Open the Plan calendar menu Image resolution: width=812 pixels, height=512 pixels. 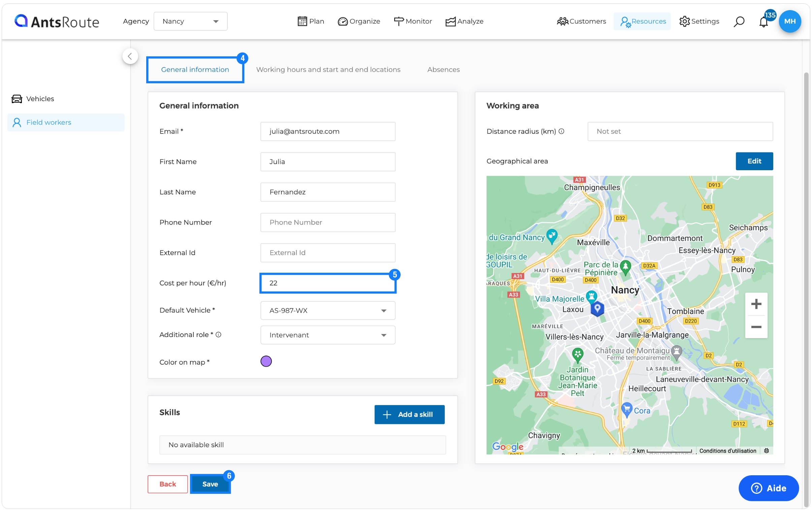tap(311, 21)
